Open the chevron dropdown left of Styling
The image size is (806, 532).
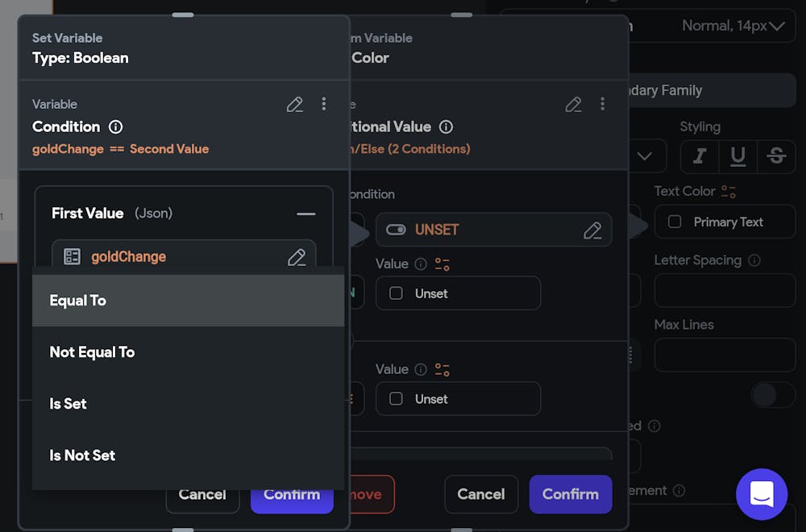tap(645, 156)
